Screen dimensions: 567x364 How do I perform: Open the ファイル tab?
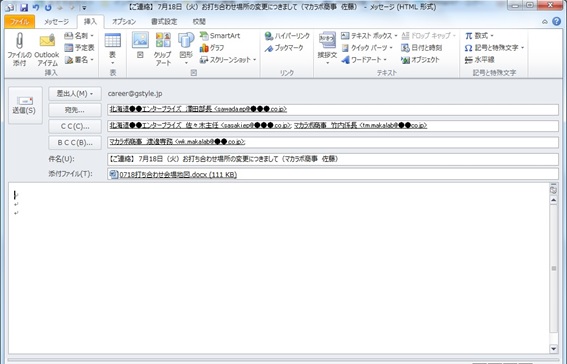click(20, 22)
